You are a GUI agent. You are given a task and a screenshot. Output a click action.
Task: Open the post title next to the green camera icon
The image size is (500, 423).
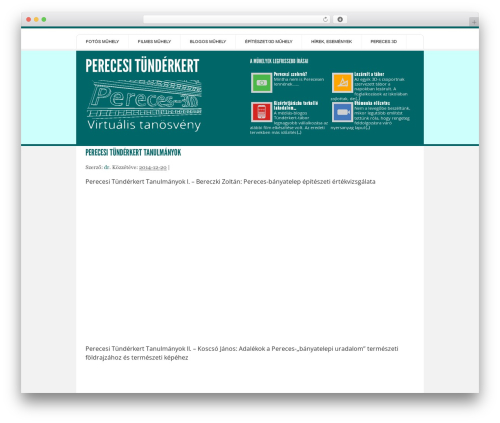pos(290,74)
